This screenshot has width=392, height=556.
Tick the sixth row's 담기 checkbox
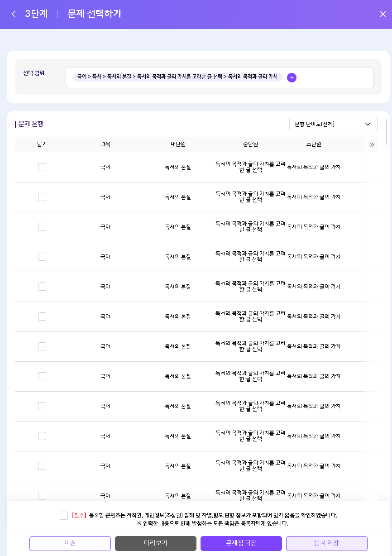coord(42,316)
